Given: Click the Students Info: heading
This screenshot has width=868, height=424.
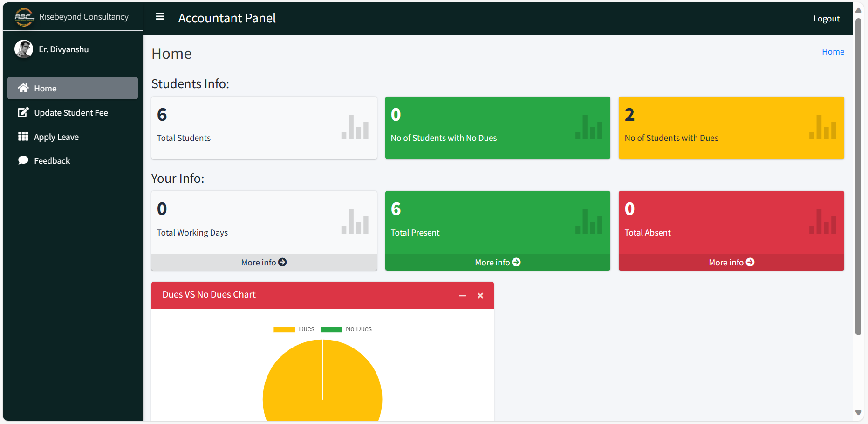Looking at the screenshot, I should [190, 83].
